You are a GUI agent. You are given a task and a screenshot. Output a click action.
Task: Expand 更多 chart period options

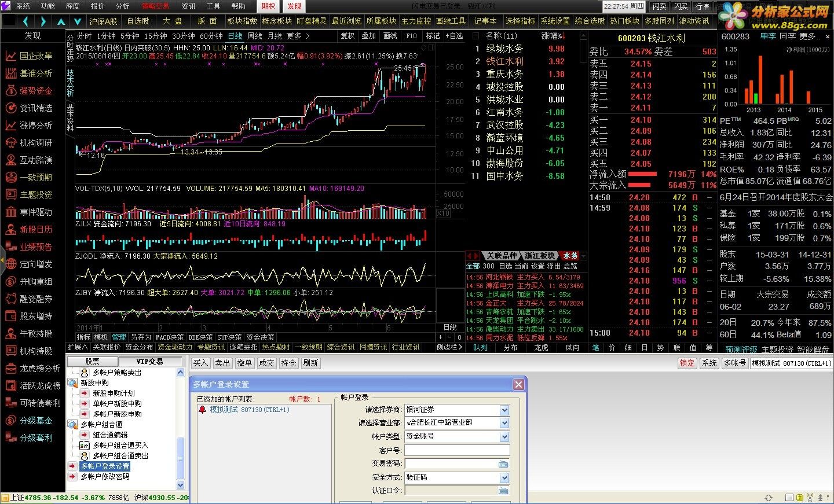click(x=298, y=36)
